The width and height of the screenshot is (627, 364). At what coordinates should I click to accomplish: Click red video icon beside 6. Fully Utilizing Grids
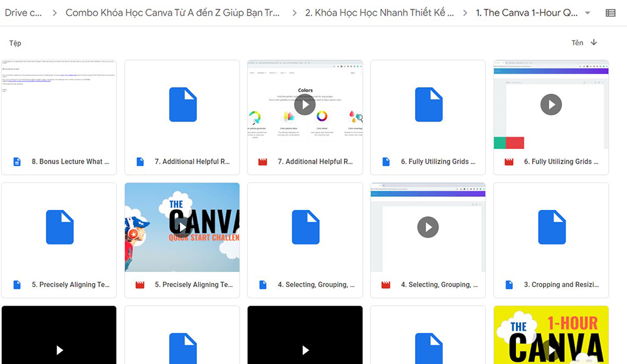[508, 162]
